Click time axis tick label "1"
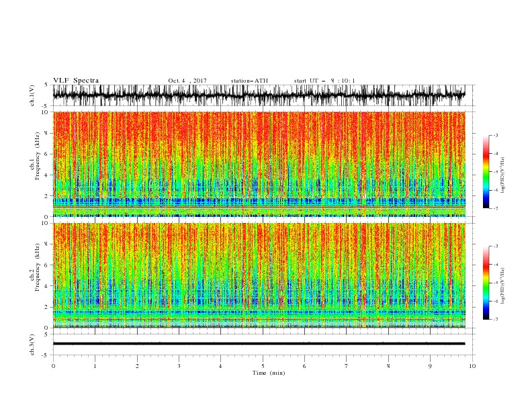532x411 pixels. click(x=95, y=366)
